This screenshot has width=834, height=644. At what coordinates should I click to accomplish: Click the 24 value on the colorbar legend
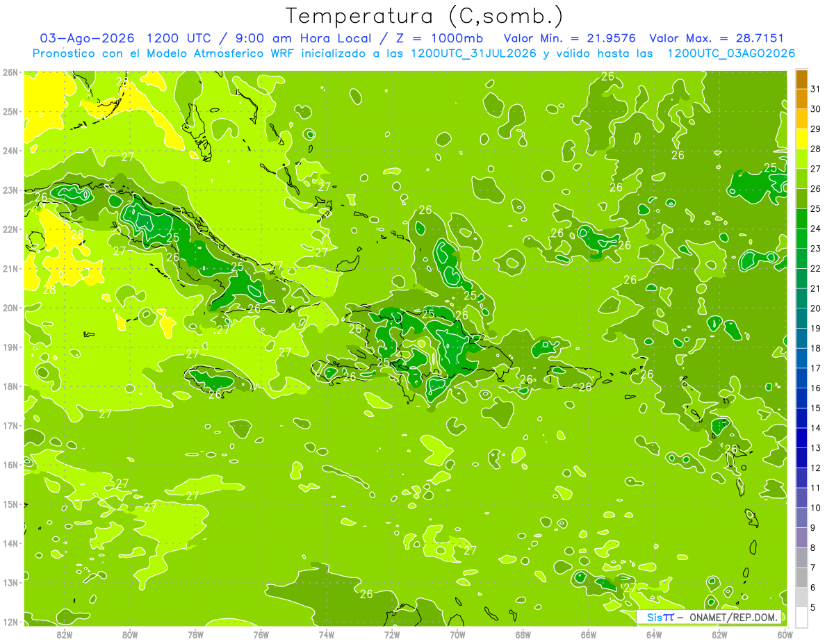[x=816, y=229]
